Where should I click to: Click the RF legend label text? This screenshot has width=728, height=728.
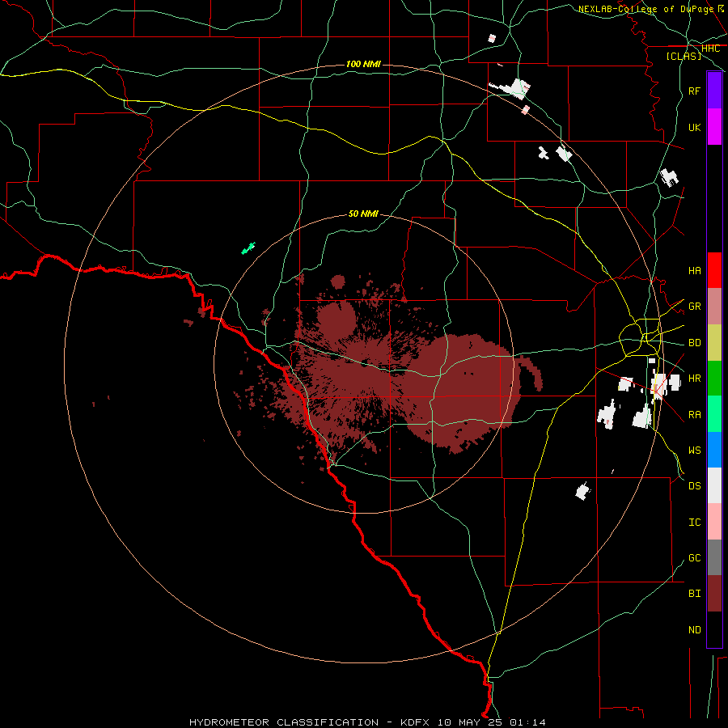[x=695, y=91]
